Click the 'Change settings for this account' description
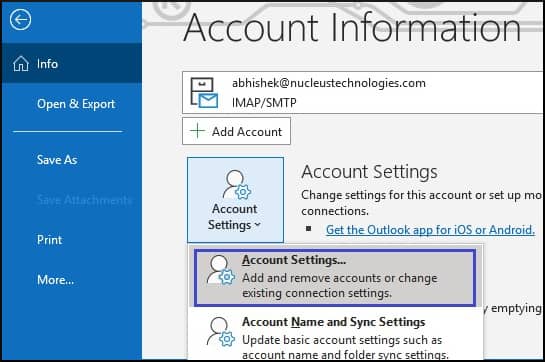 421,203
